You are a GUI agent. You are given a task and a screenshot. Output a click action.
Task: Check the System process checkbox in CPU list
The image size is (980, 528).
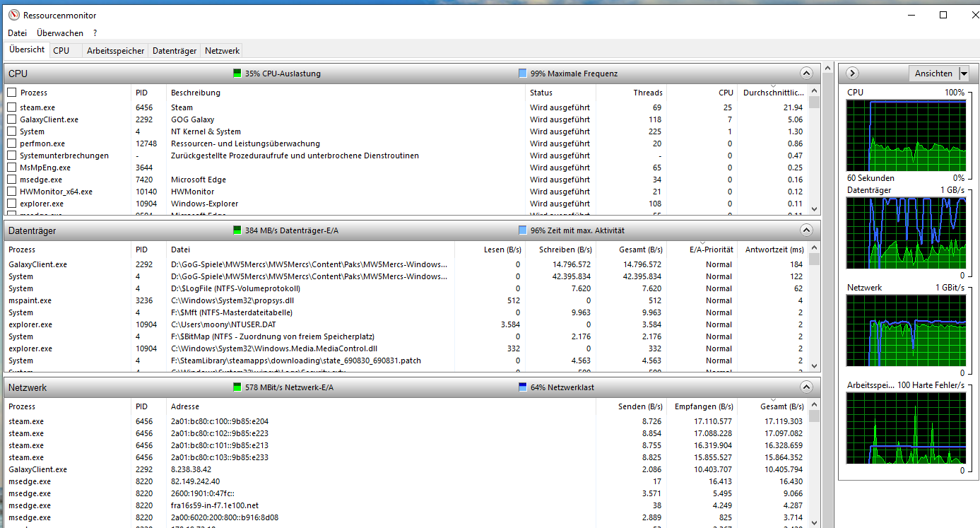[x=12, y=131]
